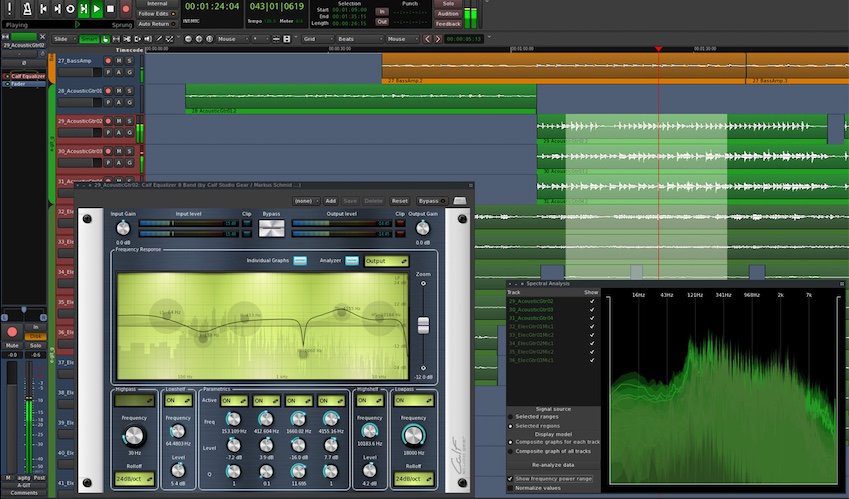The width and height of the screenshot is (849, 499).
Task: Click the zoom out magnifier icon
Action: point(188,39)
